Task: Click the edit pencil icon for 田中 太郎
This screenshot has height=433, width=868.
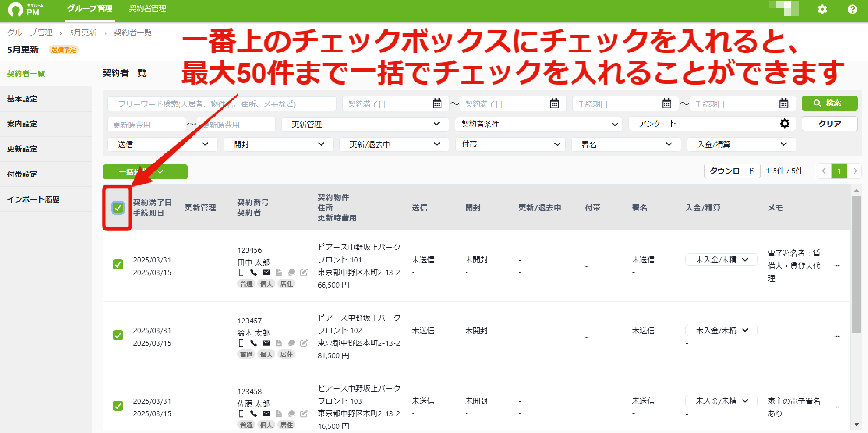Action: point(304,272)
